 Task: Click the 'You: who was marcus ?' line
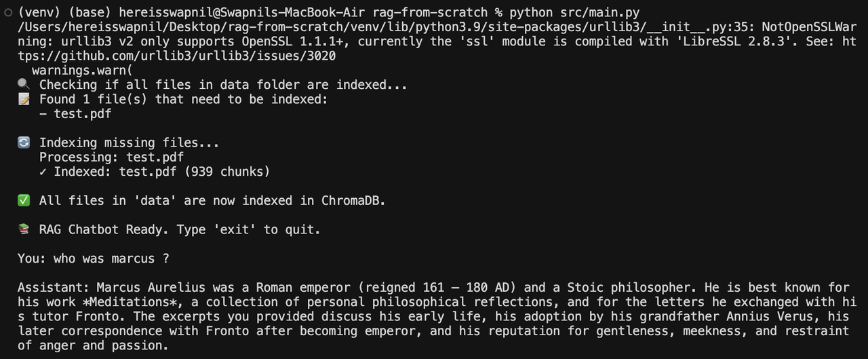[x=94, y=259]
